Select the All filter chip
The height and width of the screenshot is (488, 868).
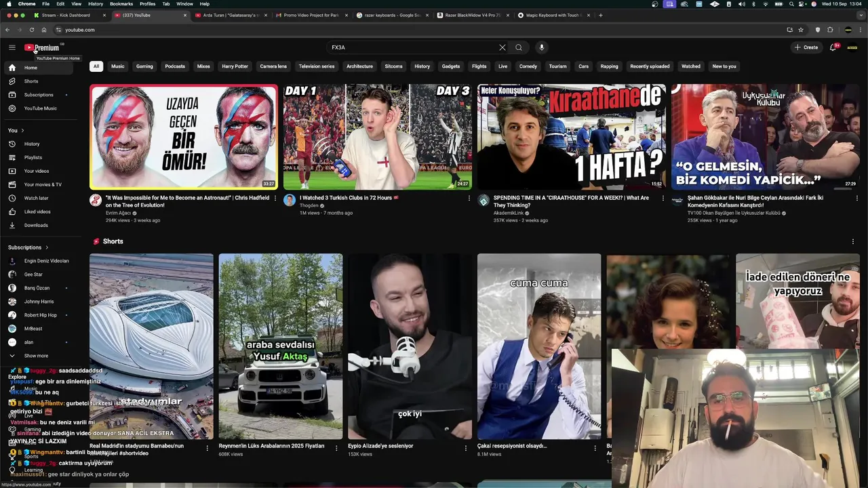click(x=96, y=66)
